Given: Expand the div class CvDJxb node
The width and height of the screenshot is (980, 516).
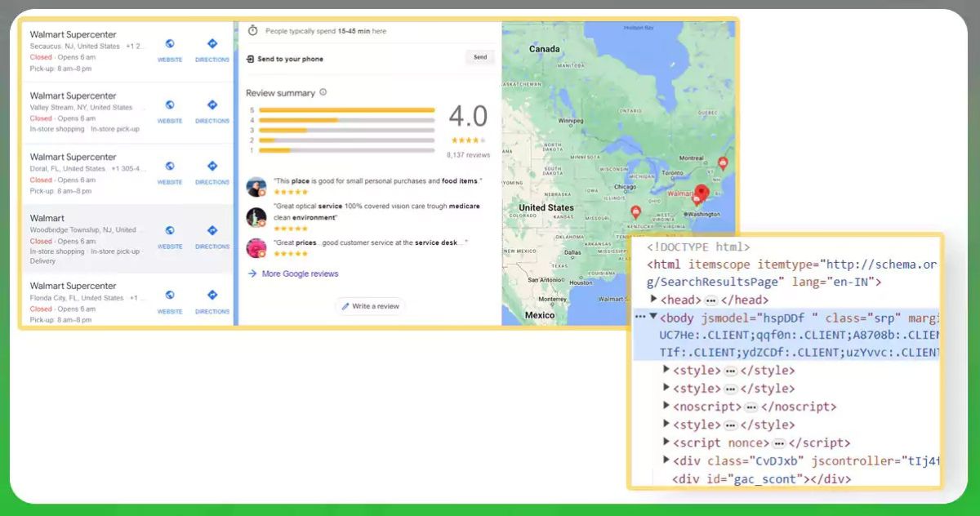Looking at the screenshot, I should point(666,460).
